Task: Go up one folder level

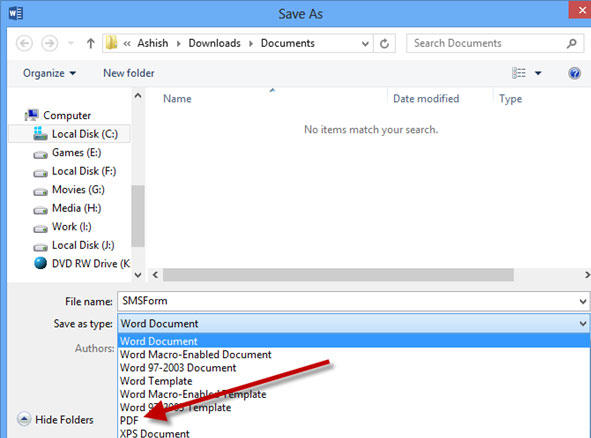Action: coord(90,43)
